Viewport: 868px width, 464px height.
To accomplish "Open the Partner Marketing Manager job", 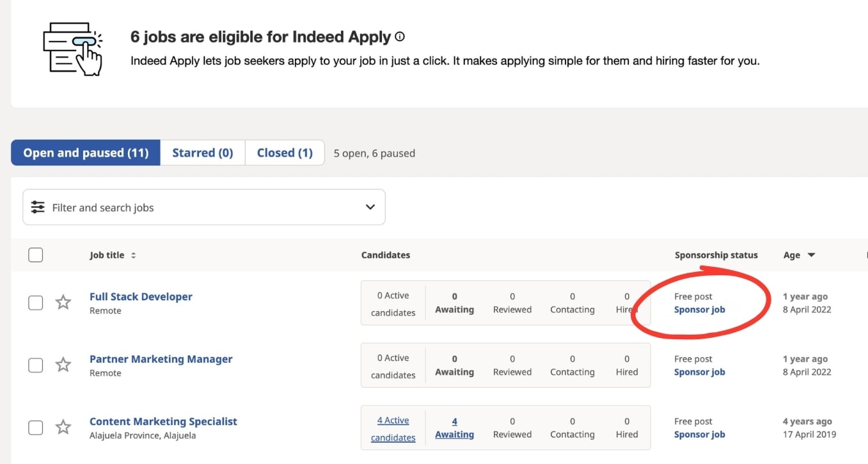I will [x=161, y=359].
